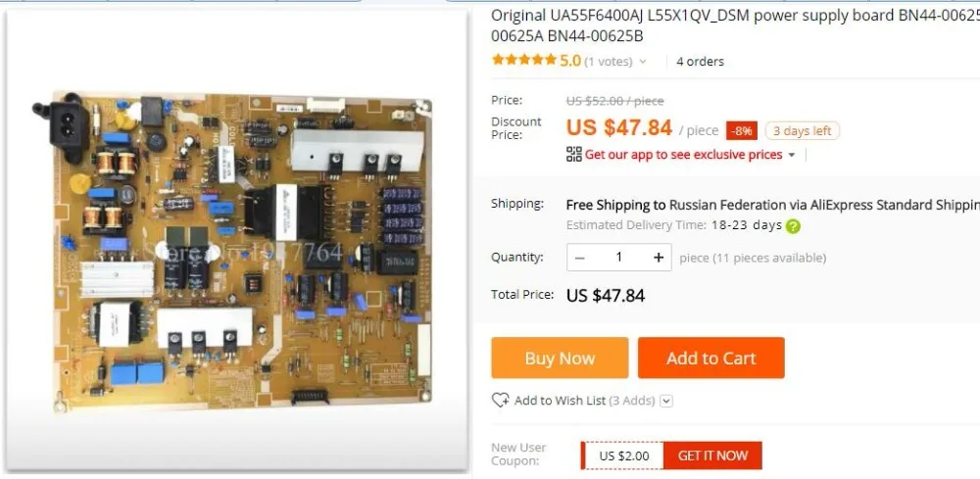
Task: Open Get our app exclusive prices link
Action: 683,154
